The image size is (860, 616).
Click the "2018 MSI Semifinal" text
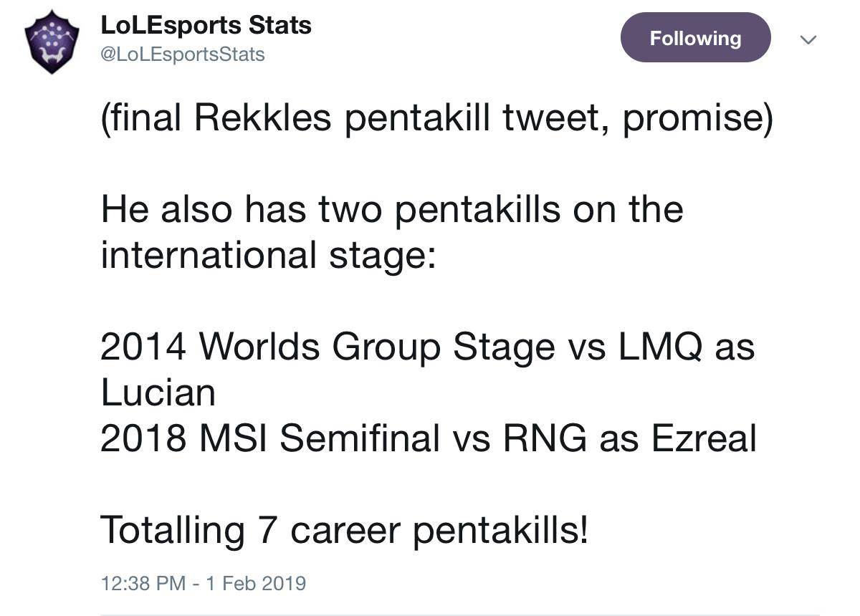270,438
